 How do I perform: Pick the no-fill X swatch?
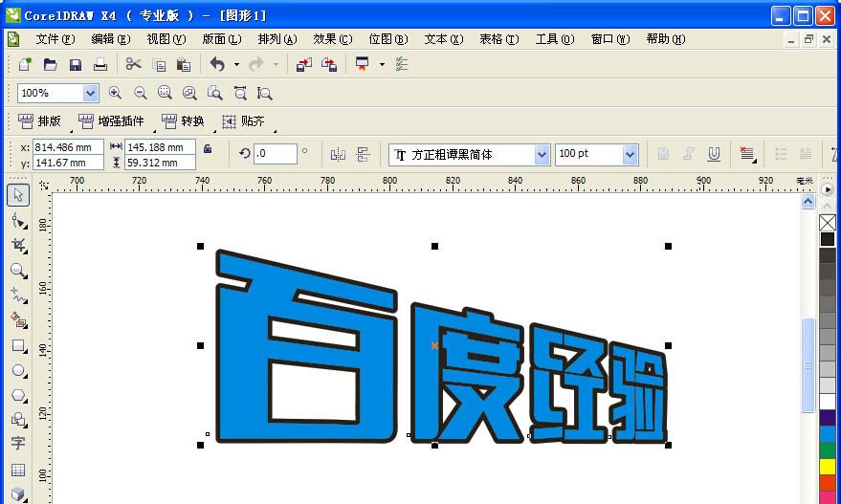[x=827, y=223]
